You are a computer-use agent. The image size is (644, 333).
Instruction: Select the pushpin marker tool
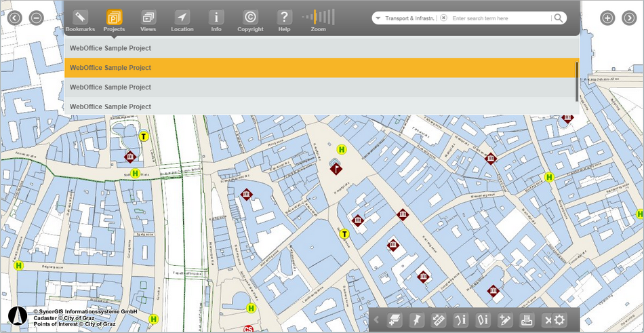click(x=416, y=319)
